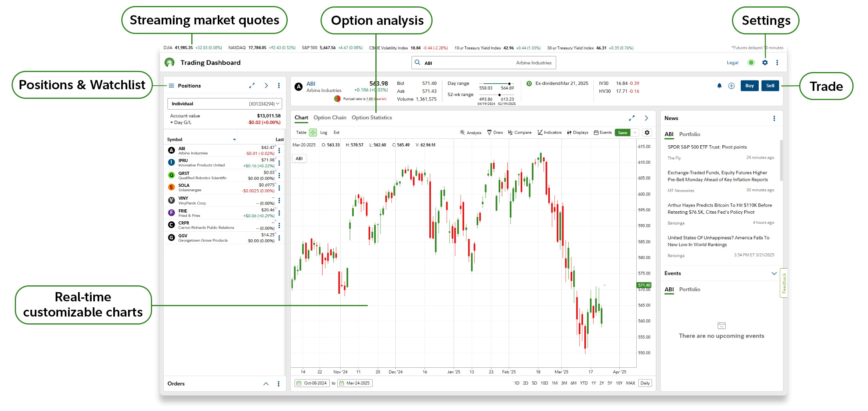Image resolution: width=868 pixels, height=411 pixels.
Task: Open the Legal link
Action: 732,63
